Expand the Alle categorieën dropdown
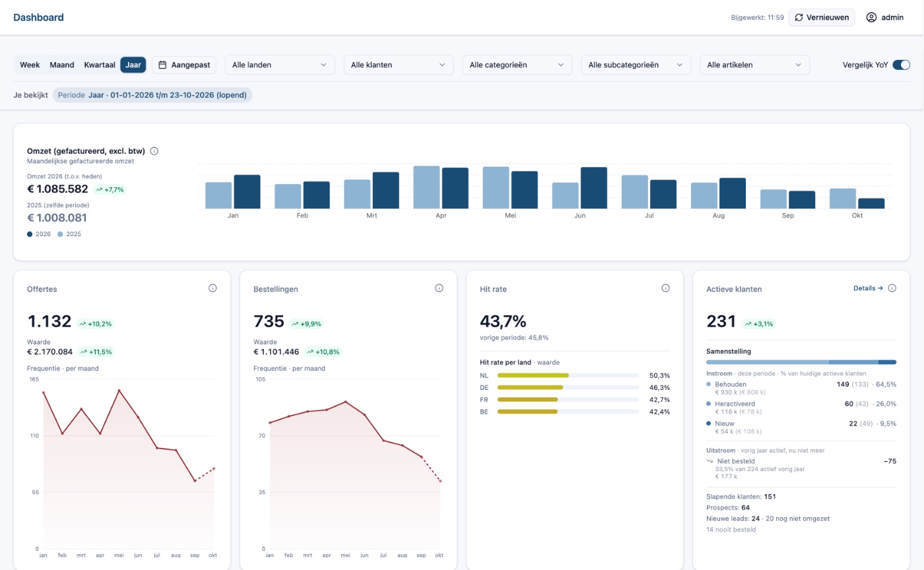Image resolution: width=924 pixels, height=570 pixels. coord(517,65)
